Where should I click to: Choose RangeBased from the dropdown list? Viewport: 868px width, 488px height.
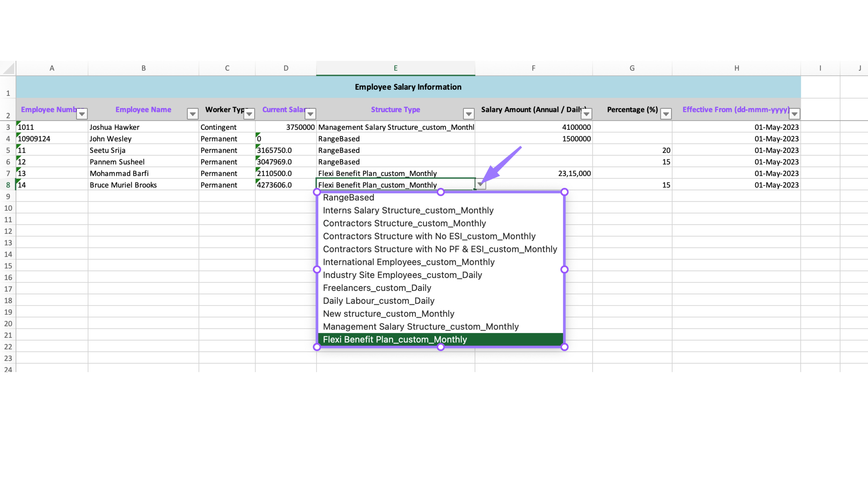pyautogui.click(x=348, y=197)
